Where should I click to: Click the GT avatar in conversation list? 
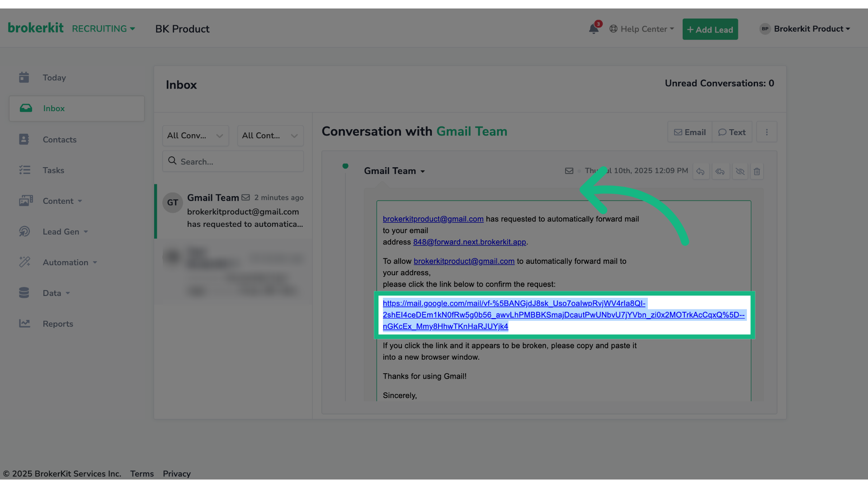pos(172,202)
